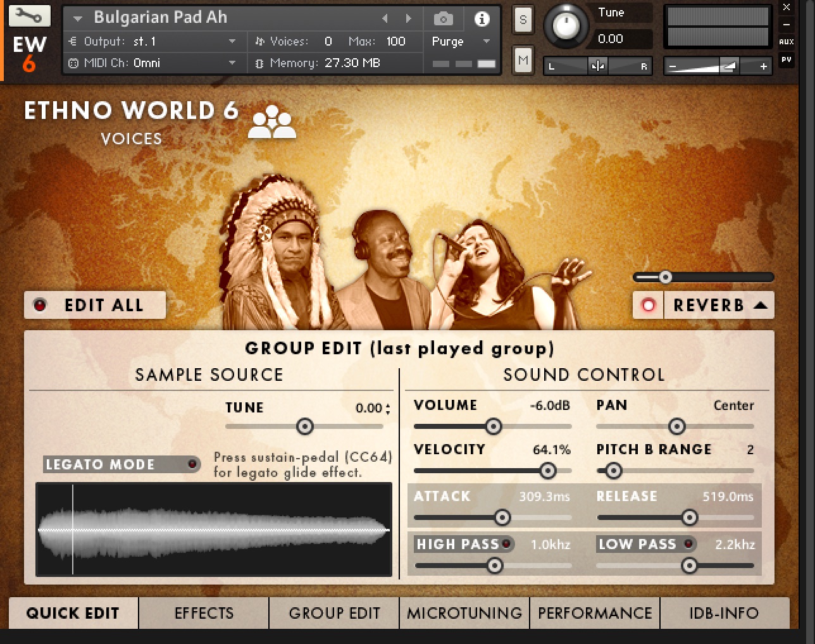Image resolution: width=815 pixels, height=644 pixels.
Task: Select the next instrument preset arrow
Action: tap(409, 19)
